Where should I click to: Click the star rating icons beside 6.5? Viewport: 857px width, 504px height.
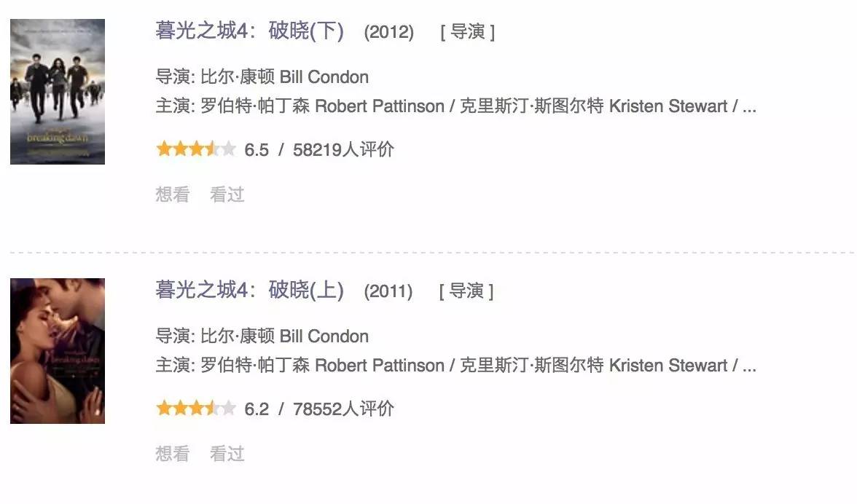[196, 149]
